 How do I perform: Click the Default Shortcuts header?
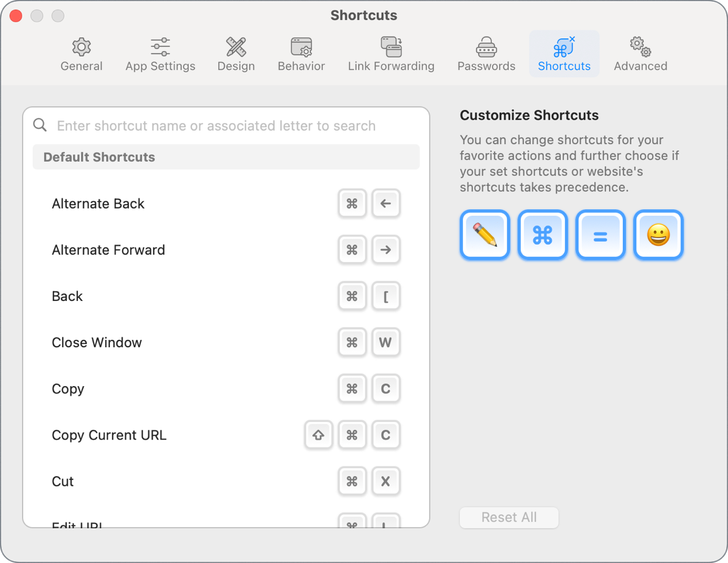tap(226, 157)
